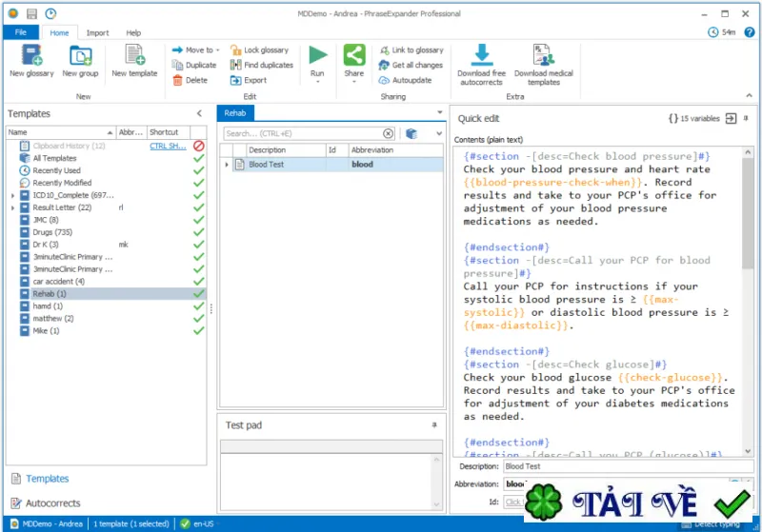Click en-US language in status bar
The image size is (762, 532).
pos(203,523)
